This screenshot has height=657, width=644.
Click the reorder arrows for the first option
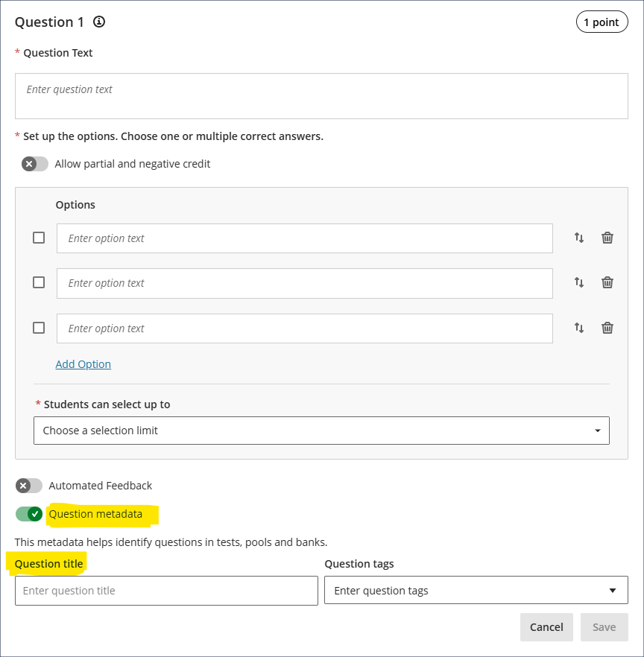[x=579, y=238]
